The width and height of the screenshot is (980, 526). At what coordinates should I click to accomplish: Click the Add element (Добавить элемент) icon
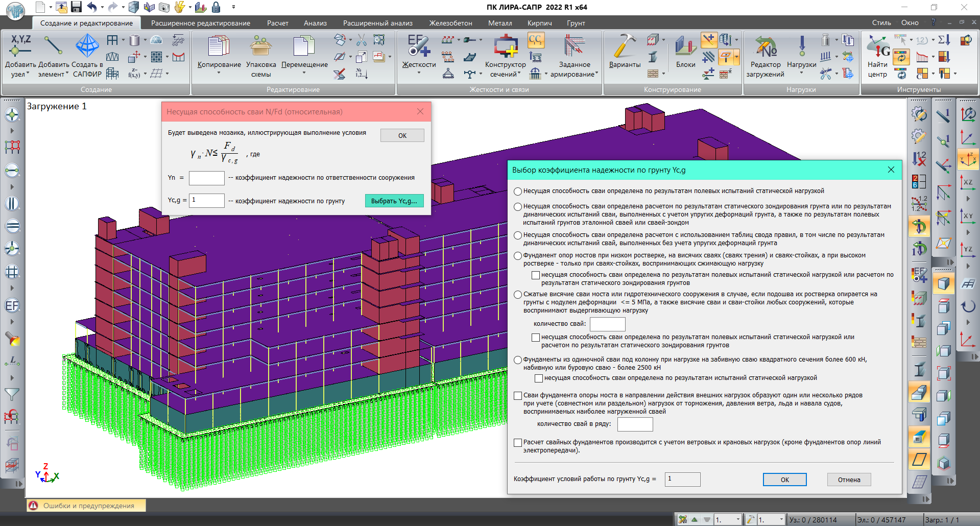[x=53, y=46]
